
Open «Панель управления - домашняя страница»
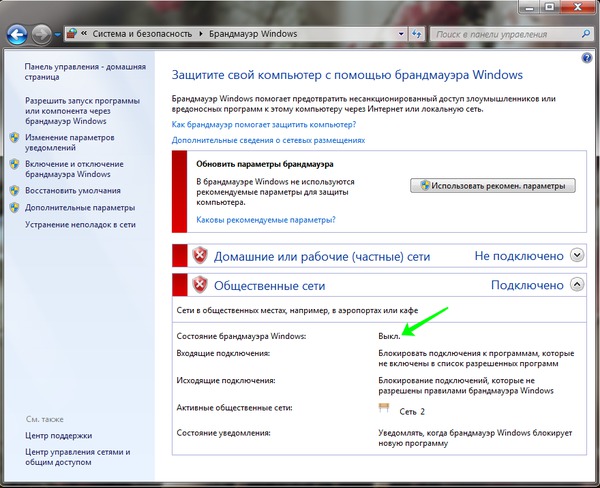pos(85,72)
